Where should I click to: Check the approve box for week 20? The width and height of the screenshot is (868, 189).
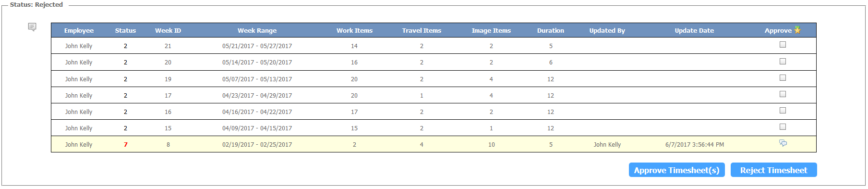(783, 61)
